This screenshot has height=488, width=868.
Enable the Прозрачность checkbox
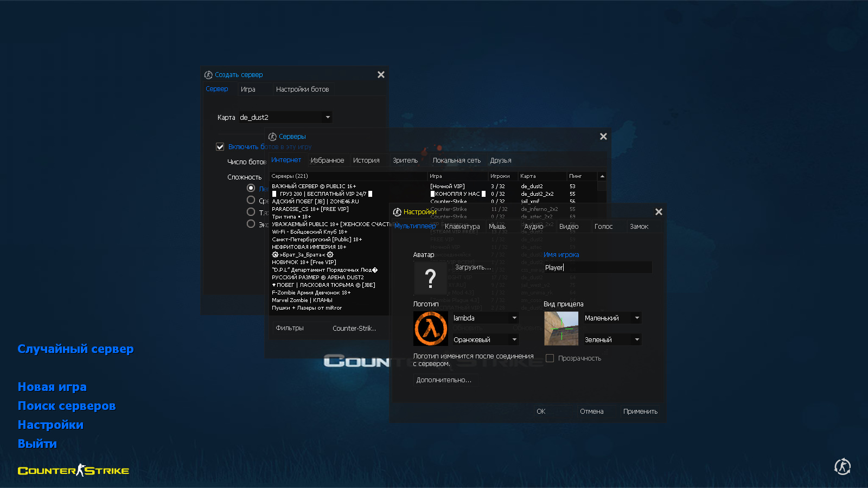(550, 358)
